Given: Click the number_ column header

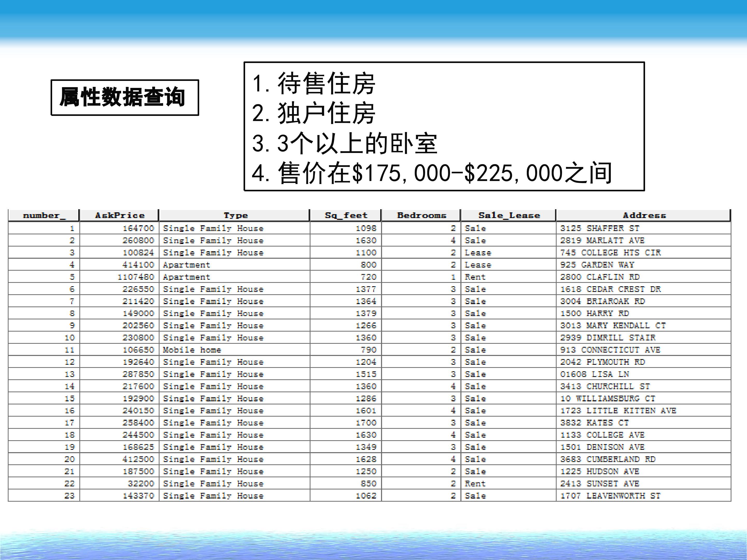Looking at the screenshot, I should 44,215.
